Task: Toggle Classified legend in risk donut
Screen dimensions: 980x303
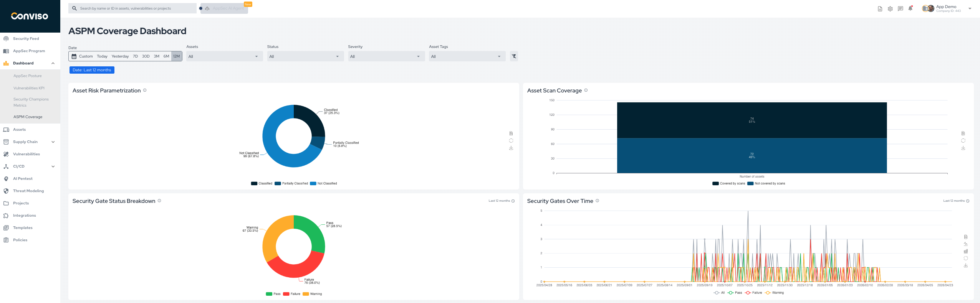Action: 262,183
